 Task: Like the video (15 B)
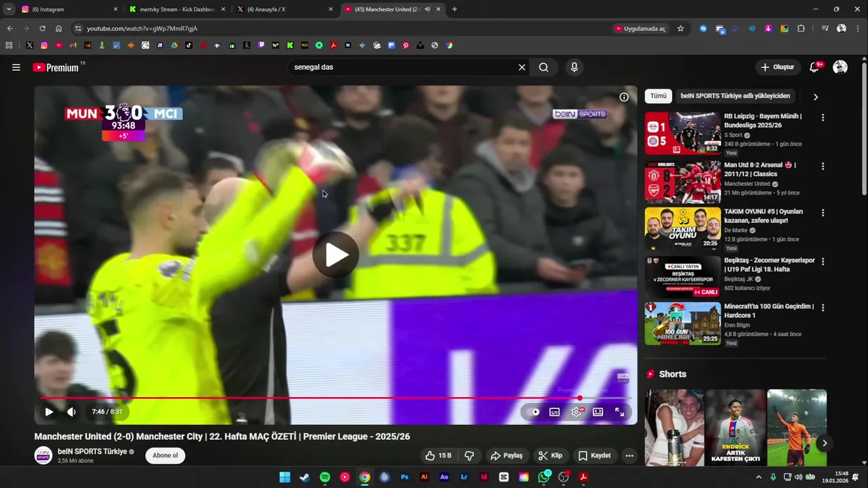coord(438,455)
